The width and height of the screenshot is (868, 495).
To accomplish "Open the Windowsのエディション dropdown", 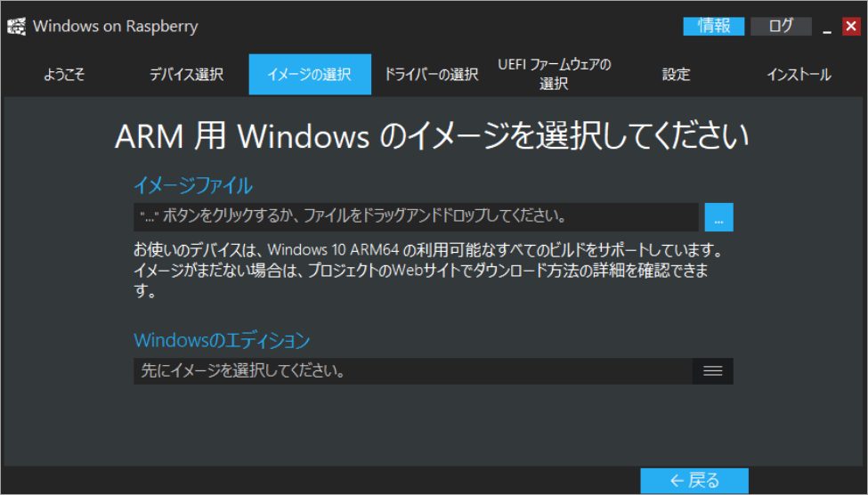I will (x=434, y=371).
